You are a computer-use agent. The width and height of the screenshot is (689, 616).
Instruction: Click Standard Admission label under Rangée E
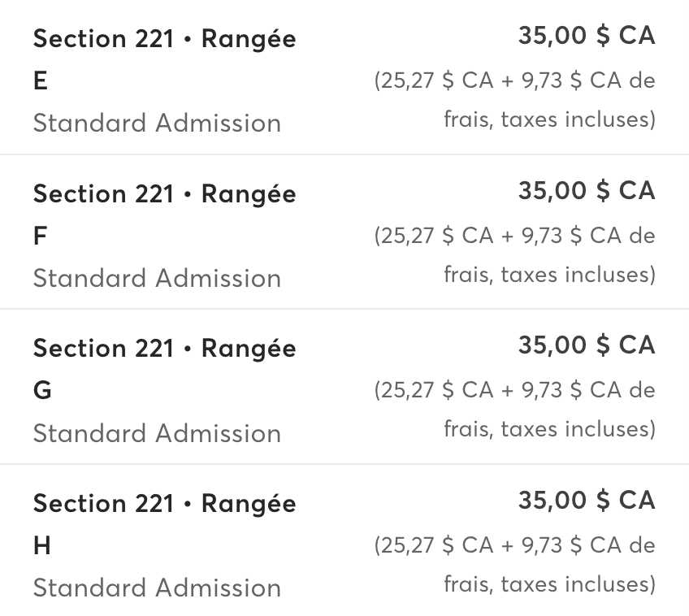[x=157, y=123]
